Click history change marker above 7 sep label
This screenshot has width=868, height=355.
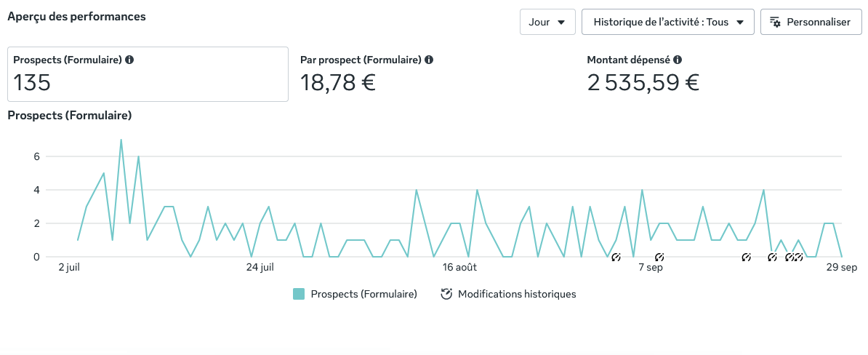[x=659, y=257]
